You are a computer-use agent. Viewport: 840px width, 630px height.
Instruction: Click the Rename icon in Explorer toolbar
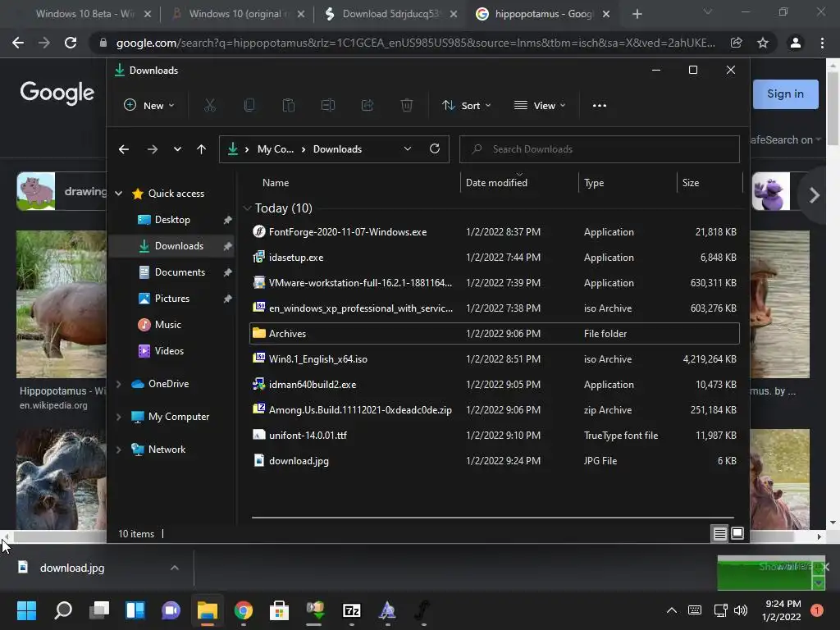click(x=328, y=106)
